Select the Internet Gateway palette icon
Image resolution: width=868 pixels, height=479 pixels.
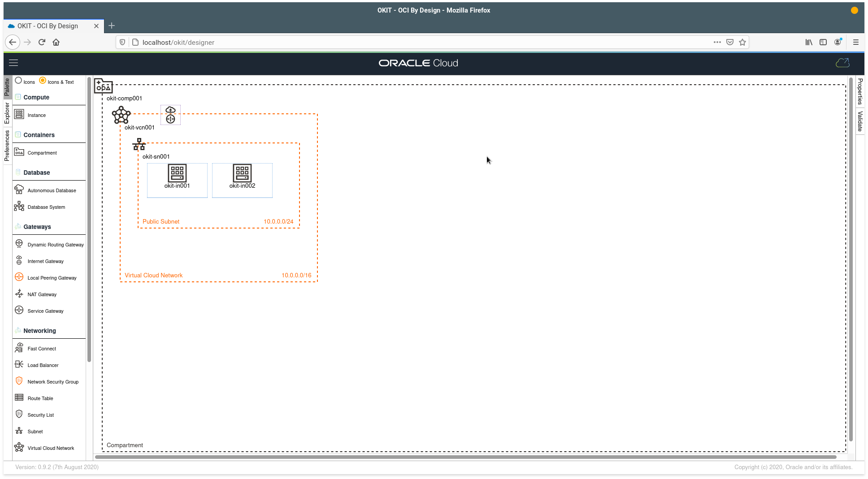(x=19, y=261)
